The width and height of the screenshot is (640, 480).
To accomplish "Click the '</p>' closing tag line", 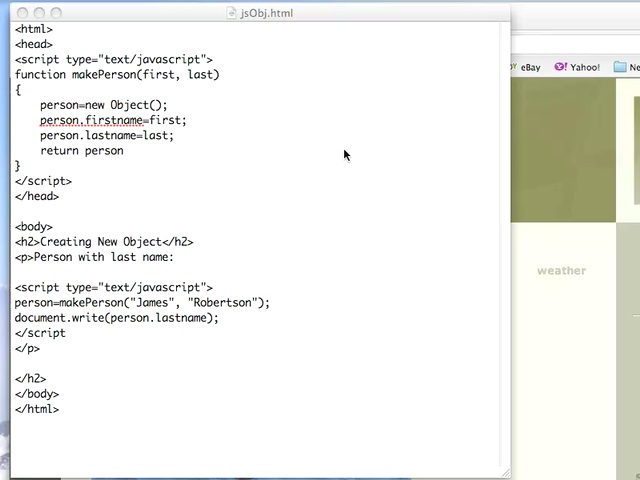I will (27, 349).
